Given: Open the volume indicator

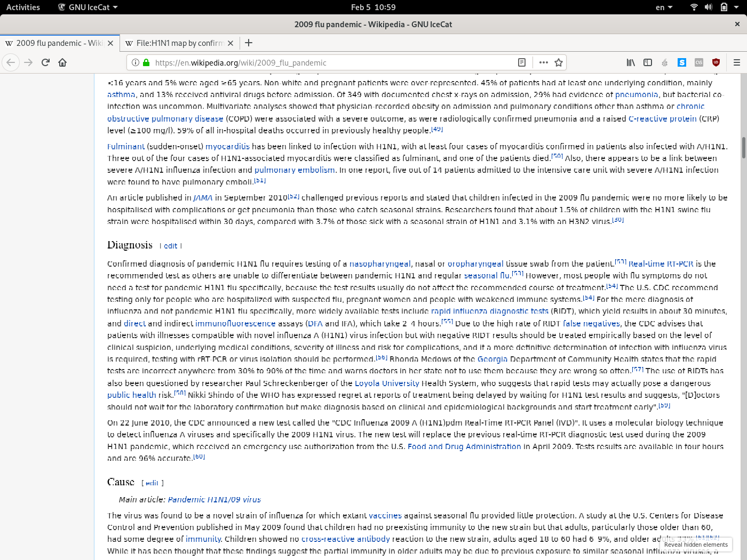Looking at the screenshot, I should 709,7.
